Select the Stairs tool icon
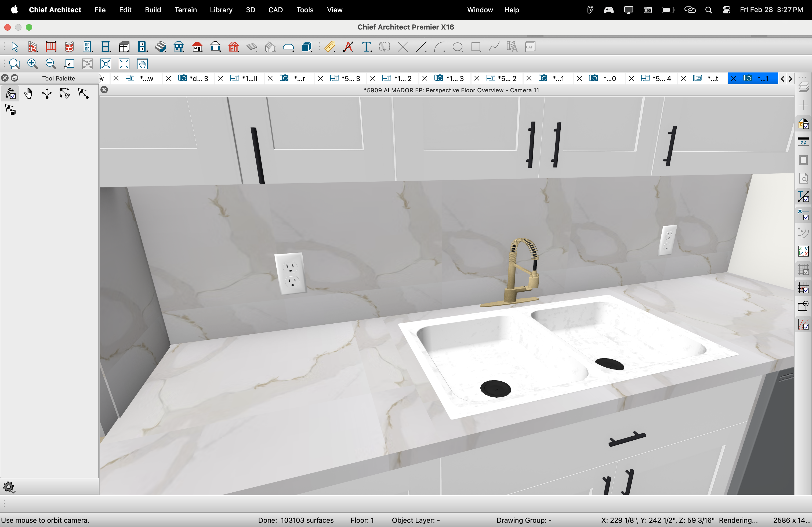 [x=160, y=47]
